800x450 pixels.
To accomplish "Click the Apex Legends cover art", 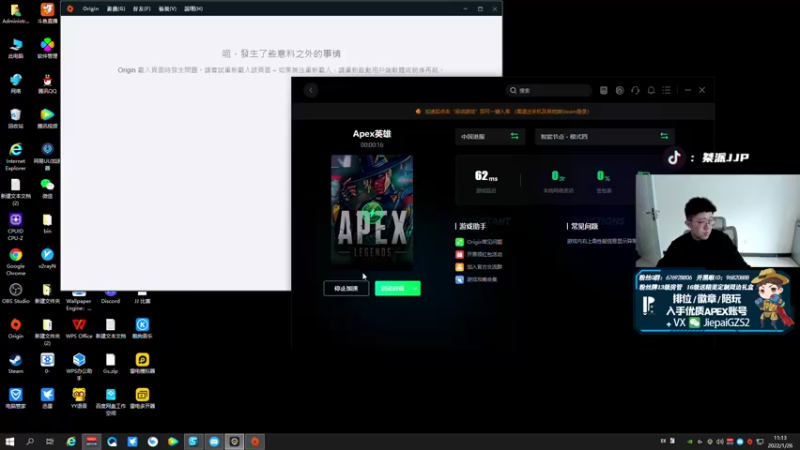I will [372, 211].
